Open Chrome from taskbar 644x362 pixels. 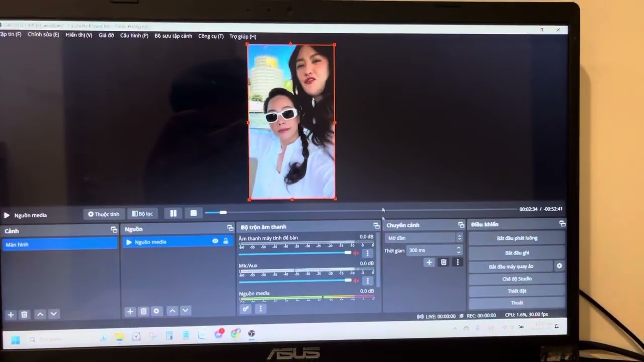point(235,334)
